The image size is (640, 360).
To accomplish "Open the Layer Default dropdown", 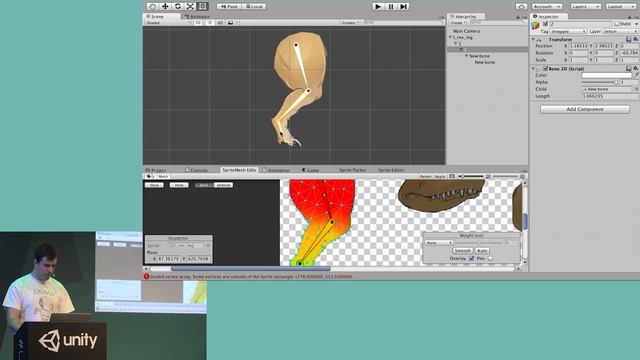I will [x=620, y=31].
